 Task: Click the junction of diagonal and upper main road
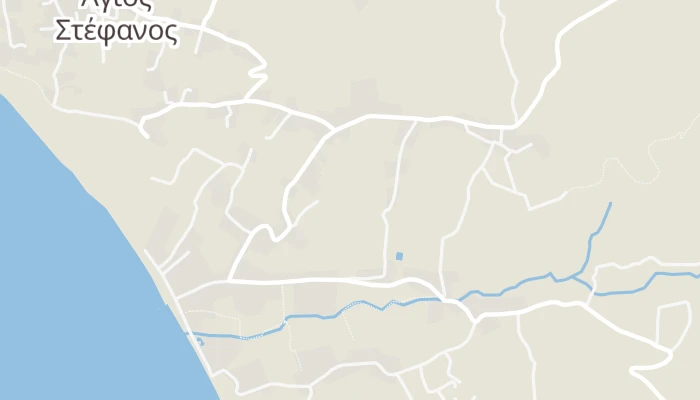point(334,130)
